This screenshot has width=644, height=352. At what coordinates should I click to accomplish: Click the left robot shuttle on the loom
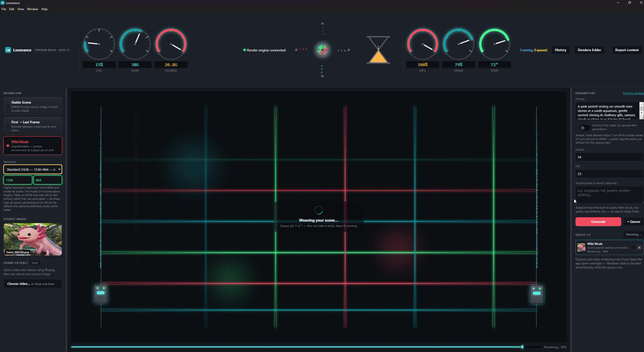101,294
